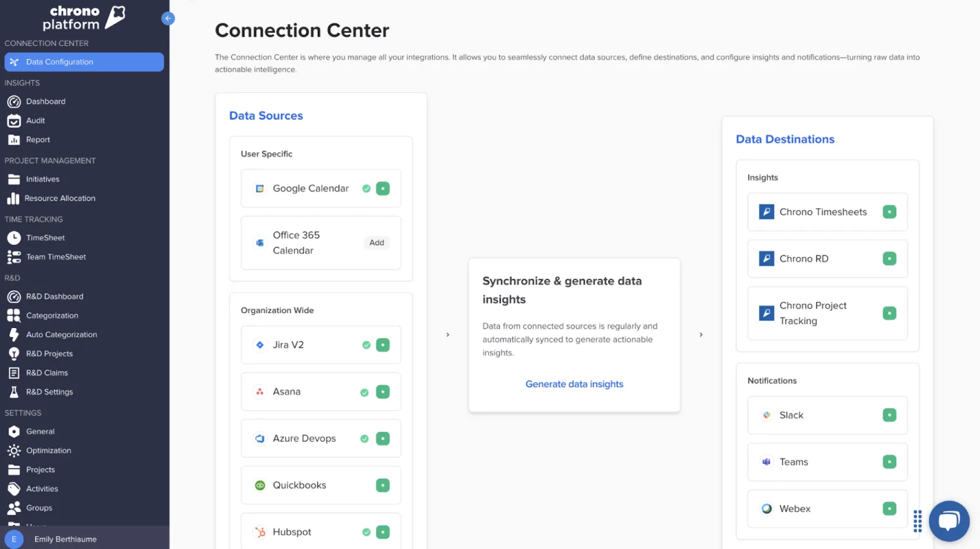
Task: Click the dotted drag handle beside chat
Action: coord(917,521)
